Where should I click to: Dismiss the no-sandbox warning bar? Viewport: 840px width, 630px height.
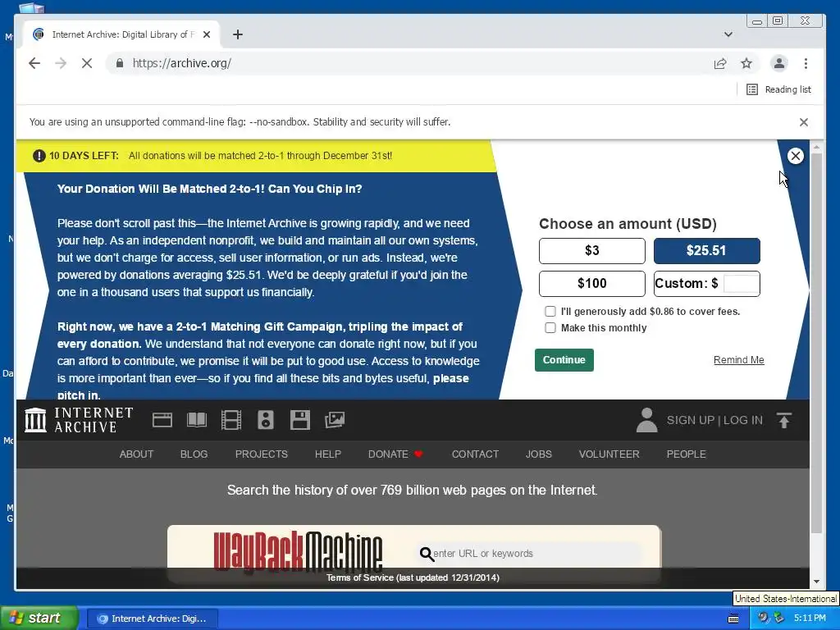pyautogui.click(x=804, y=122)
